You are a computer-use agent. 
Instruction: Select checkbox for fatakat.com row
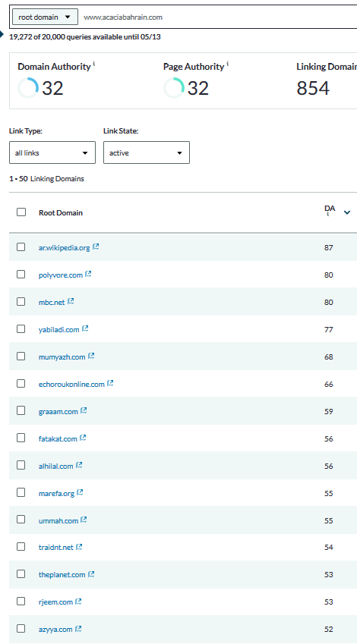tap(21, 438)
